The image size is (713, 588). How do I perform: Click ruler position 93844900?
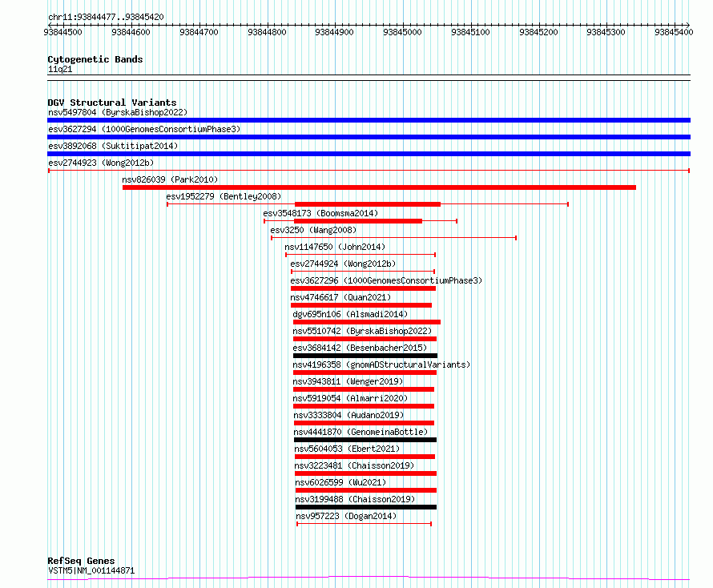pyautogui.click(x=334, y=32)
